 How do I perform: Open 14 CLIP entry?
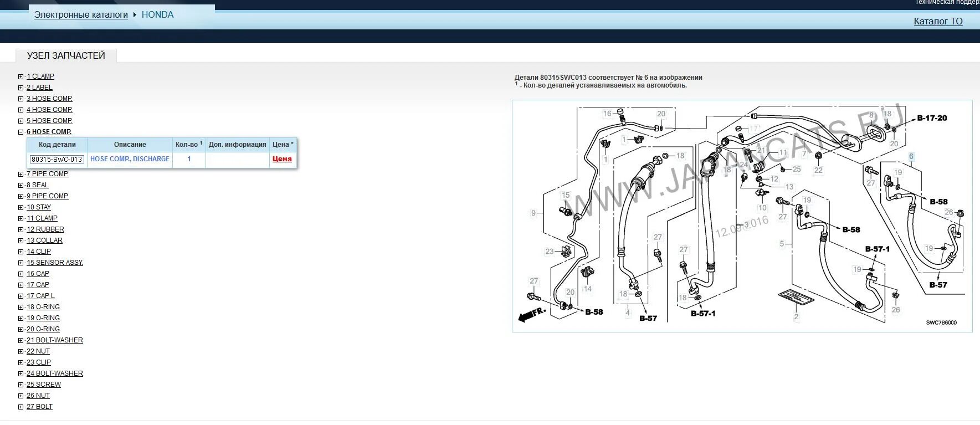[39, 252]
